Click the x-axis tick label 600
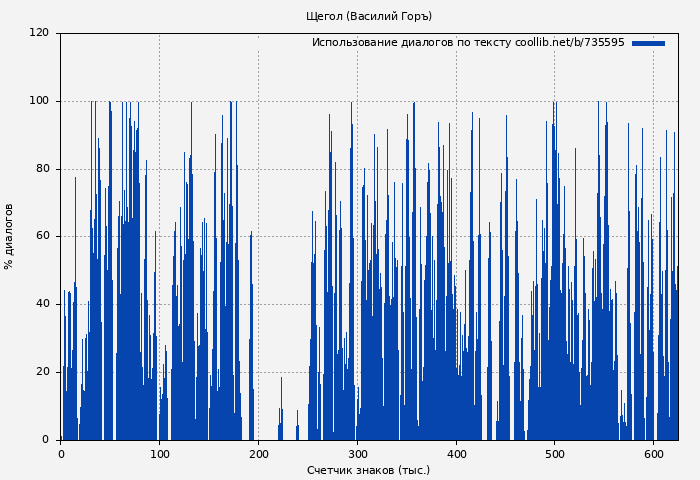This screenshot has width=700, height=480. click(x=653, y=453)
